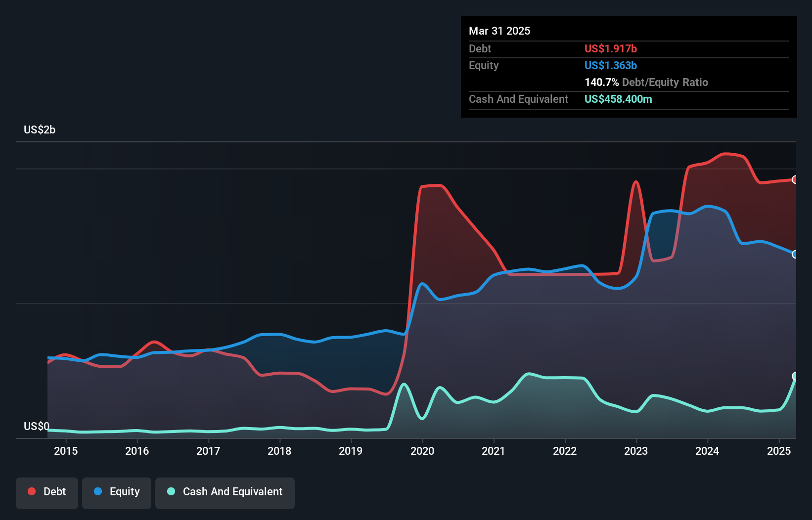Click the 140.7% Debt/Equity Ratio text
This screenshot has height=520, width=812.
coord(646,82)
